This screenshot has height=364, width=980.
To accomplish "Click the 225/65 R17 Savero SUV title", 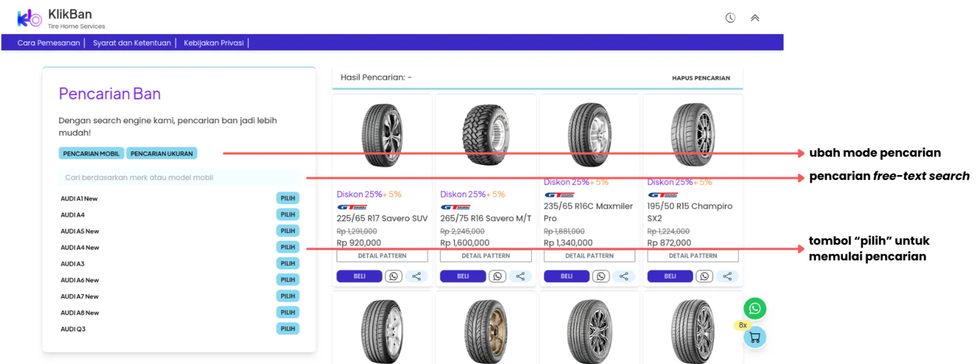I will point(382,218).
